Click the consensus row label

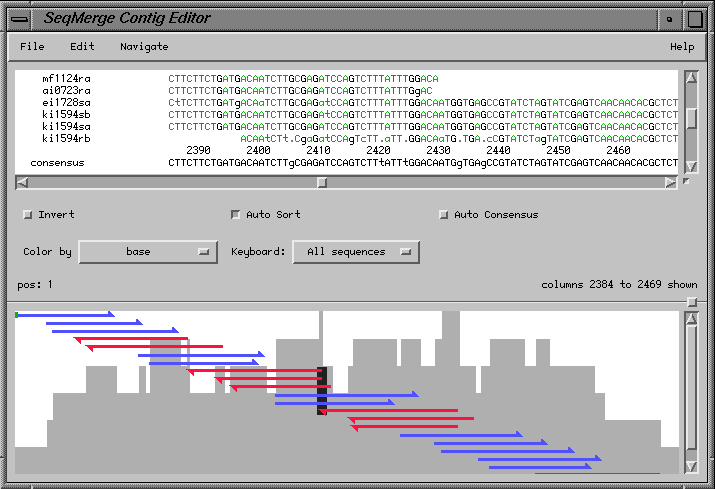click(57, 163)
